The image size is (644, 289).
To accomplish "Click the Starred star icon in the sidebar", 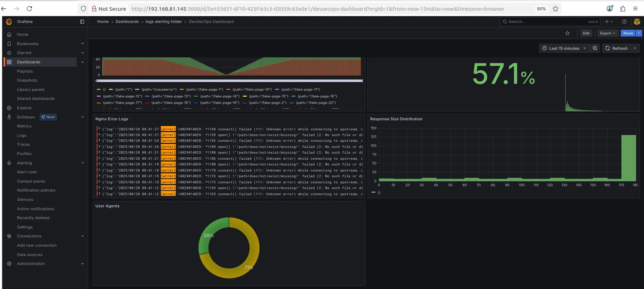I will (9, 53).
